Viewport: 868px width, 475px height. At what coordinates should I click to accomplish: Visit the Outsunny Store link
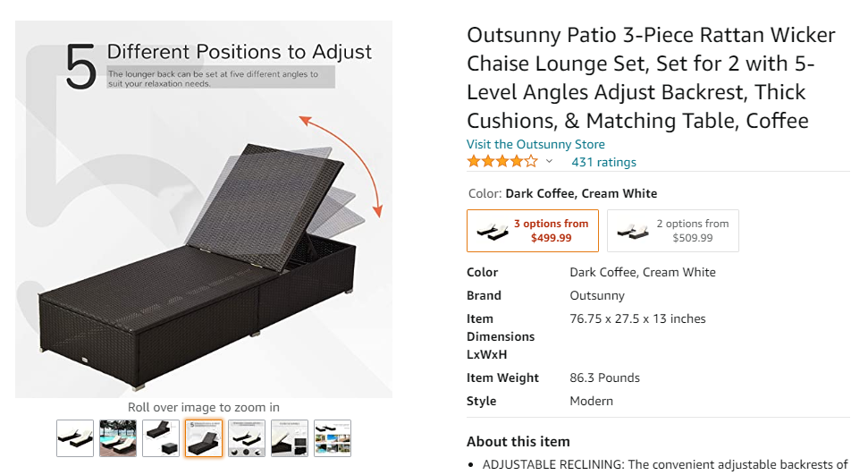(x=535, y=144)
